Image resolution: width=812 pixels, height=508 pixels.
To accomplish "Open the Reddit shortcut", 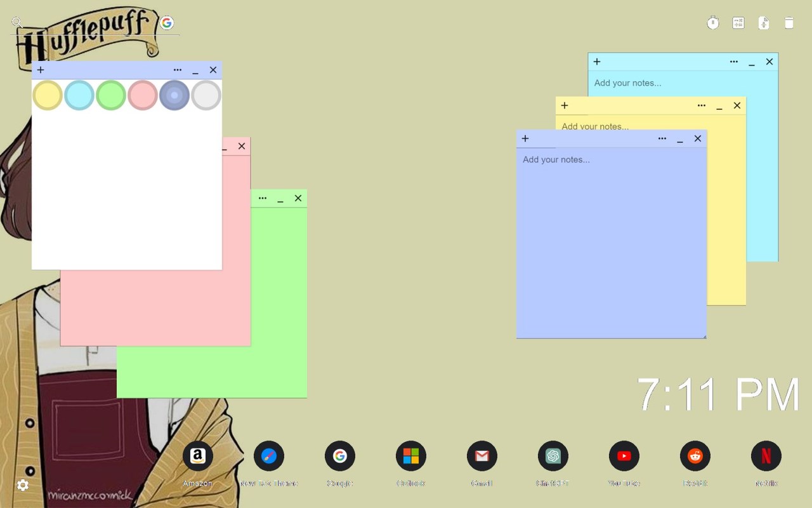I will pos(695,456).
